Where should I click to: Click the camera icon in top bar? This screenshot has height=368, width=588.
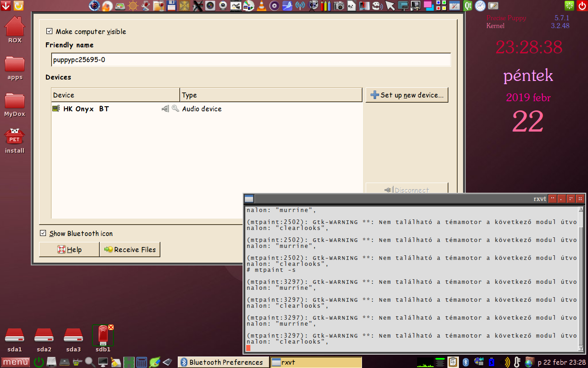pos(339,6)
